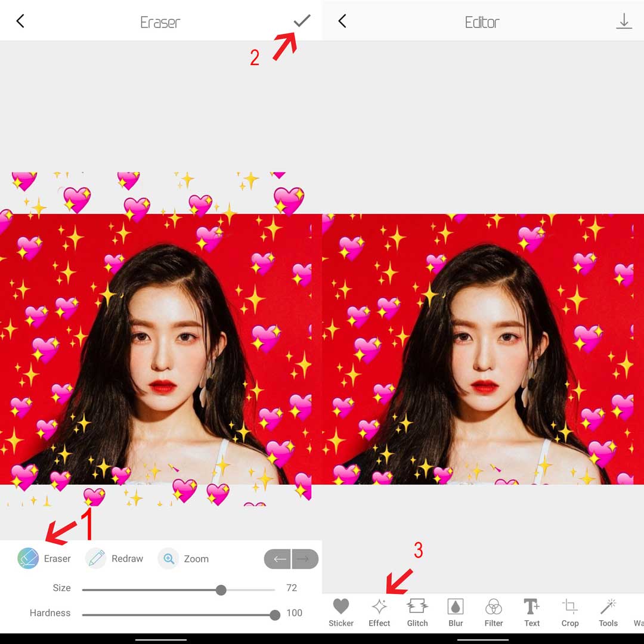This screenshot has width=644, height=644.
Task: Undo the last eraser stroke
Action: tap(278, 559)
